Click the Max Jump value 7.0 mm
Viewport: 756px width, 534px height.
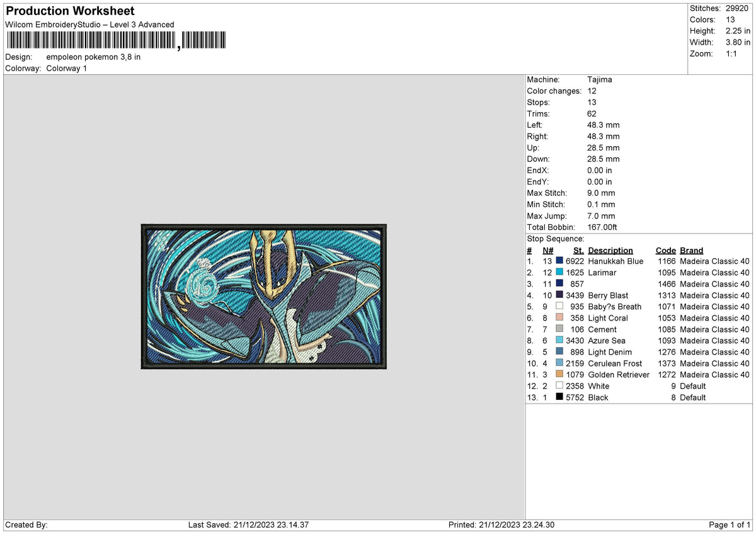[x=601, y=215]
